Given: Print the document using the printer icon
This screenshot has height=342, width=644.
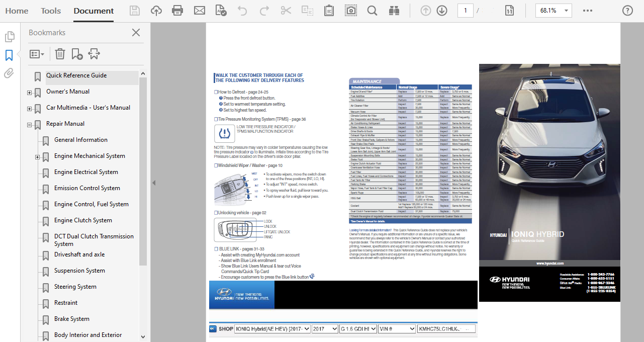Looking at the screenshot, I should point(177,10).
